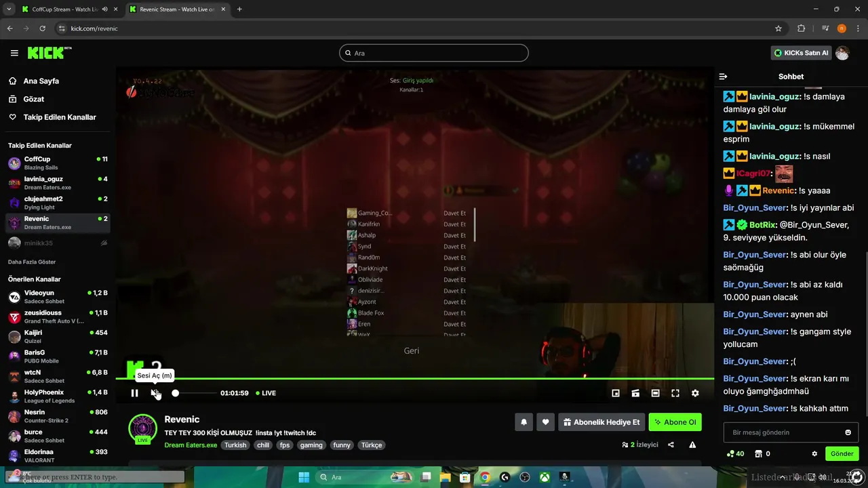
Task: Focus the Ara search box
Action: pos(434,53)
